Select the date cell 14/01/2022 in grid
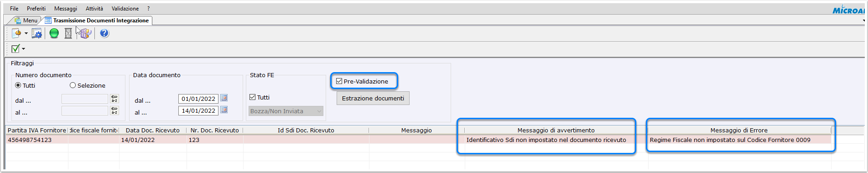The width and height of the screenshot is (868, 173). [153, 140]
